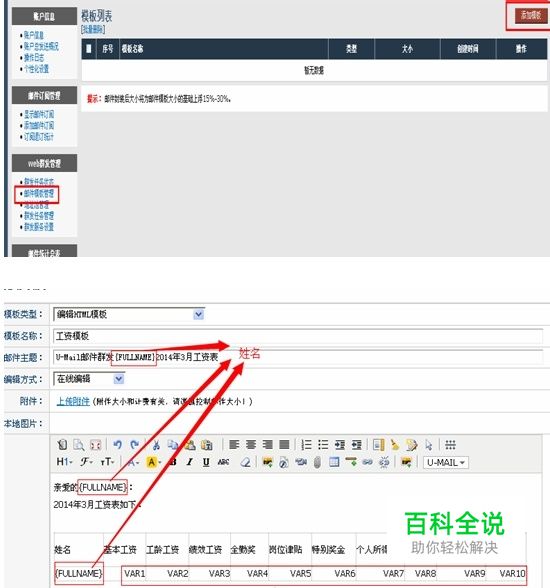
Task: Apply bold formatting with B icon
Action: pos(173,462)
